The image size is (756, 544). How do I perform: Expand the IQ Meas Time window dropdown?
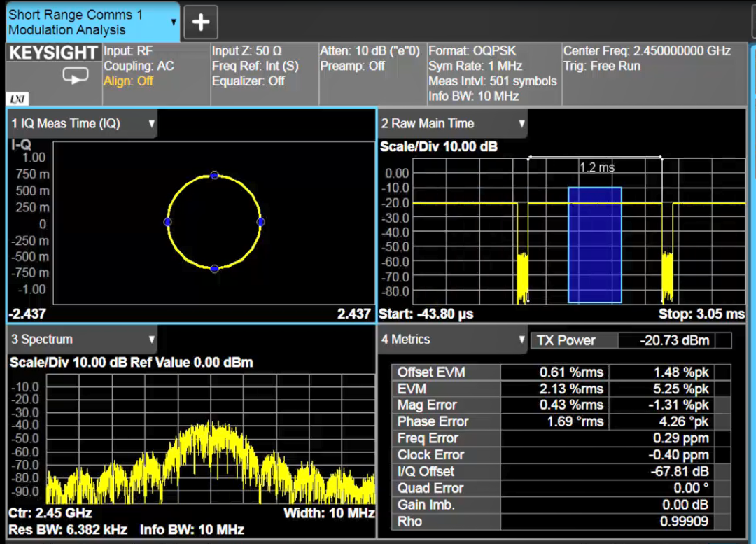click(151, 124)
